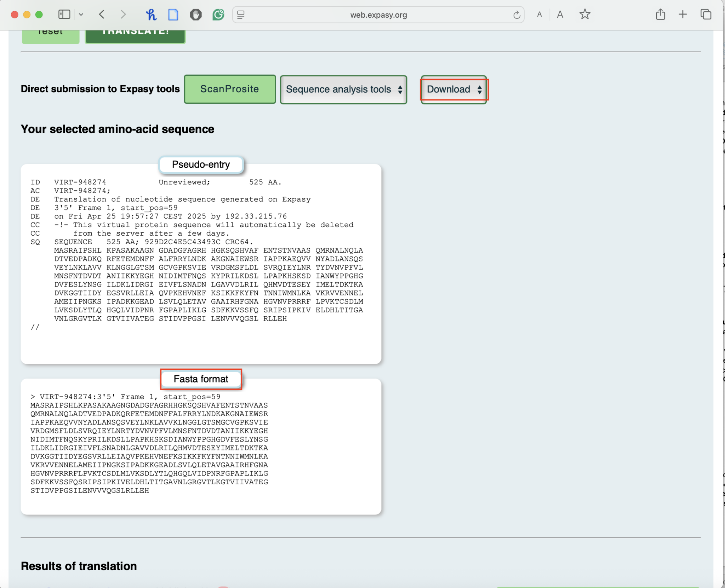Open the Share menu

click(x=661, y=15)
